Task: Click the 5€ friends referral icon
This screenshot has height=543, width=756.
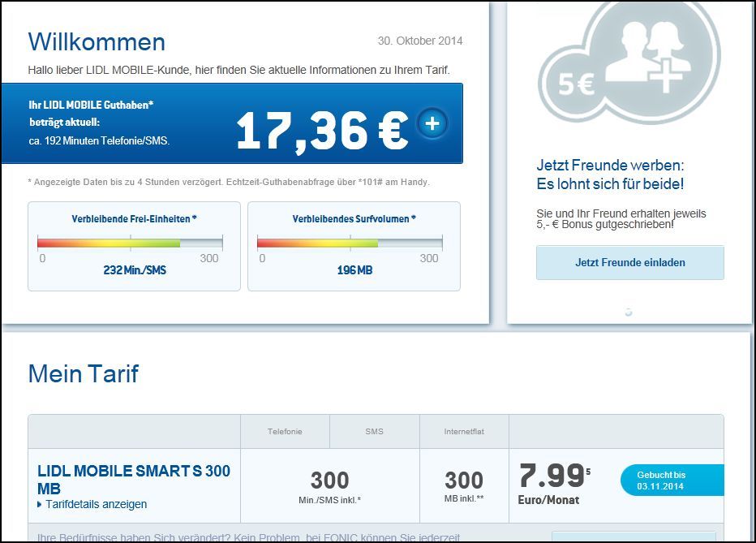Action: coord(629,62)
